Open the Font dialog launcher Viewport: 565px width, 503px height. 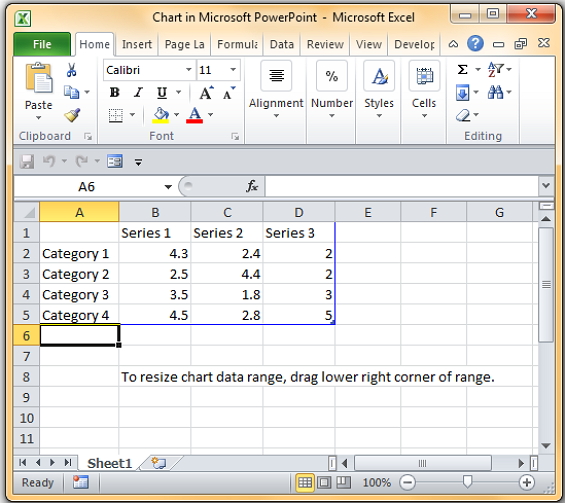235,137
